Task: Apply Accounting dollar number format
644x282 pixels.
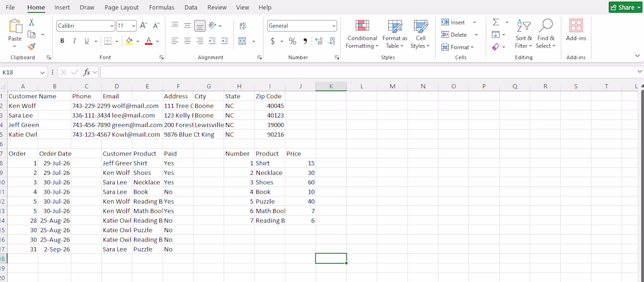Action: (x=273, y=41)
